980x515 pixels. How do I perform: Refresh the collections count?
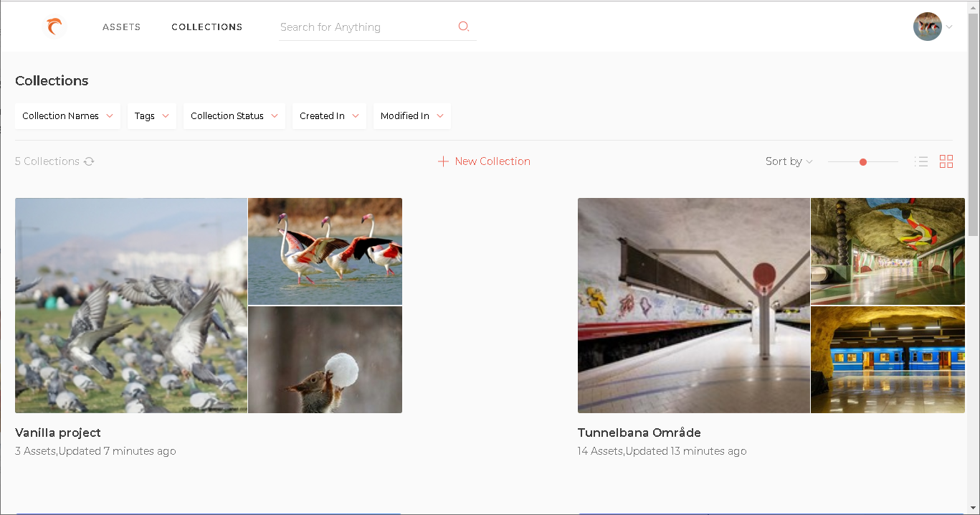89,161
